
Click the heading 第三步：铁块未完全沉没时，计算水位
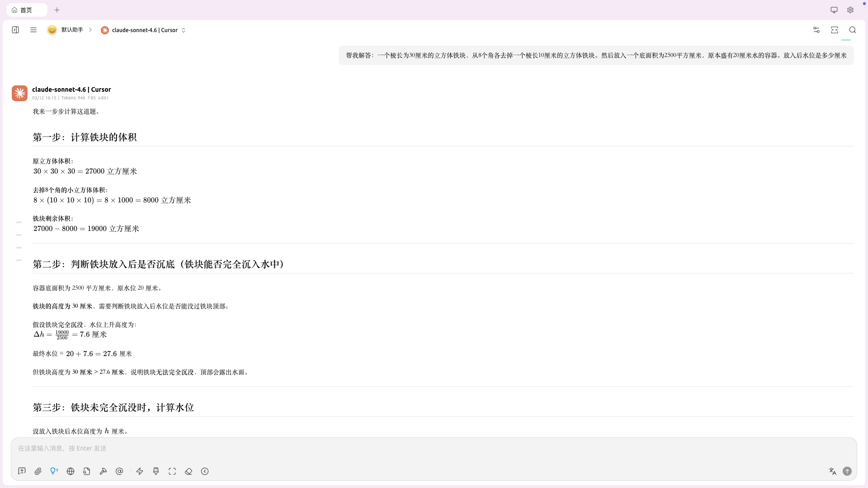(113, 408)
